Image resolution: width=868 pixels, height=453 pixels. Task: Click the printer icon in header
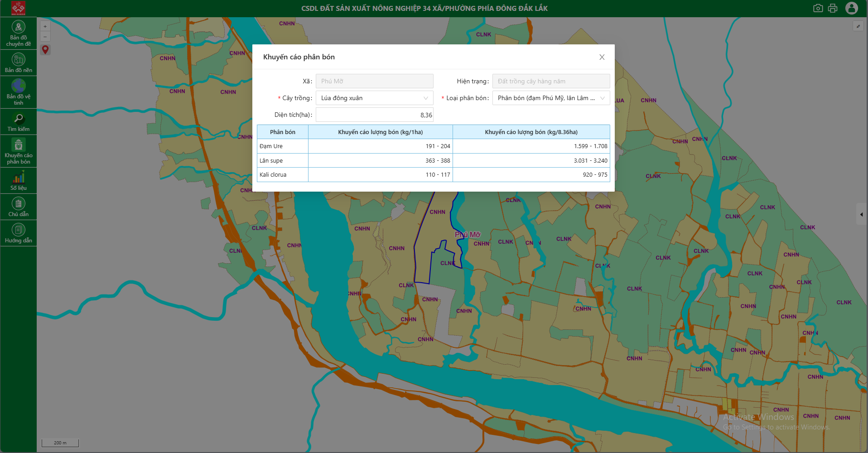(833, 8)
